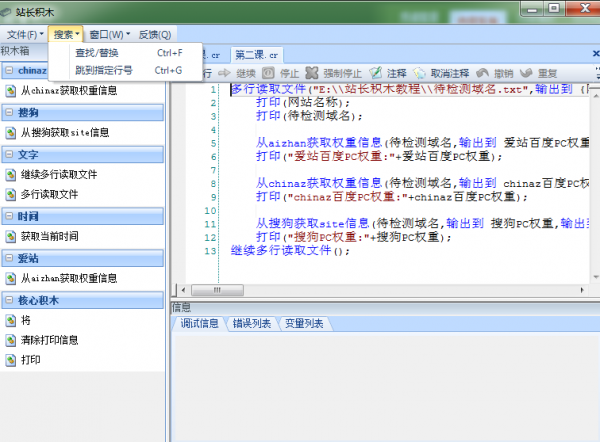Click icon beside 从搜狗获取site信息
Image resolution: width=600 pixels, height=442 pixels.
pyautogui.click(x=10, y=133)
